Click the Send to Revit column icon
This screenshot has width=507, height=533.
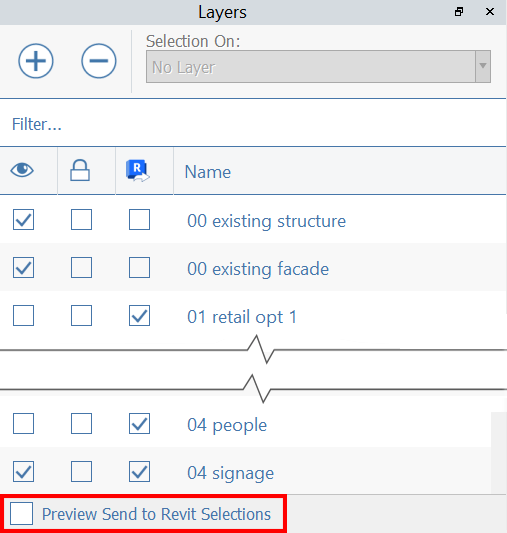138,170
